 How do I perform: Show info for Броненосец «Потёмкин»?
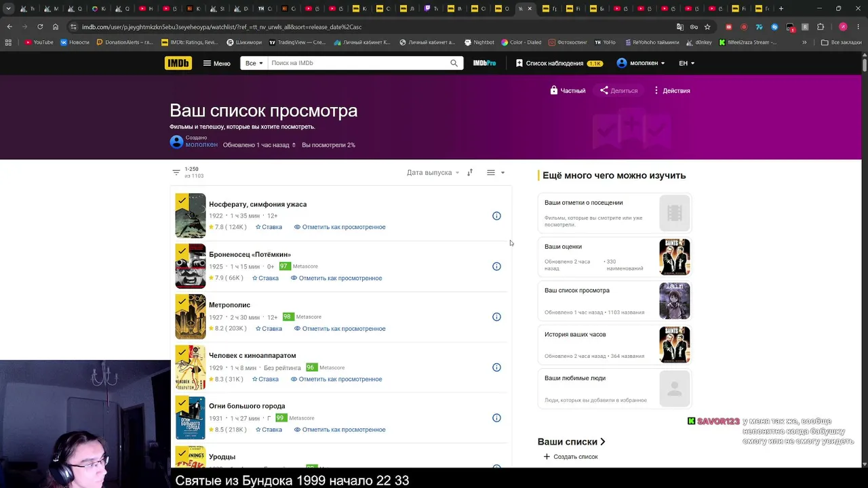point(496,266)
